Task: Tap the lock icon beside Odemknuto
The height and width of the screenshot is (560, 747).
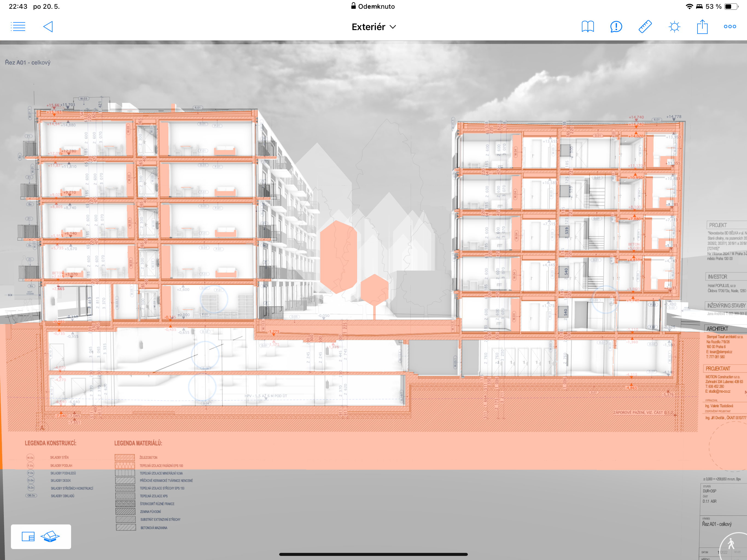Action: pyautogui.click(x=353, y=6)
